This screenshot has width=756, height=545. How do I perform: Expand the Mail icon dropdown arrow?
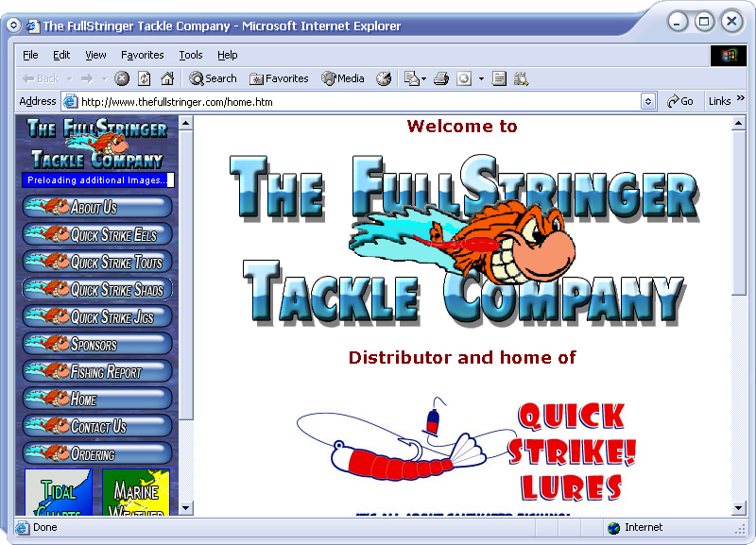tap(423, 78)
